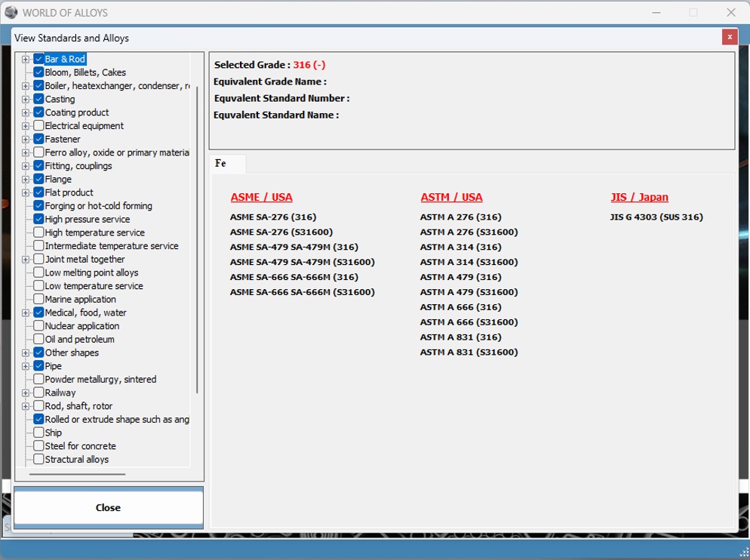The width and height of the screenshot is (750, 560).
Task: Click the World of Alloys app icon
Action: tap(11, 12)
